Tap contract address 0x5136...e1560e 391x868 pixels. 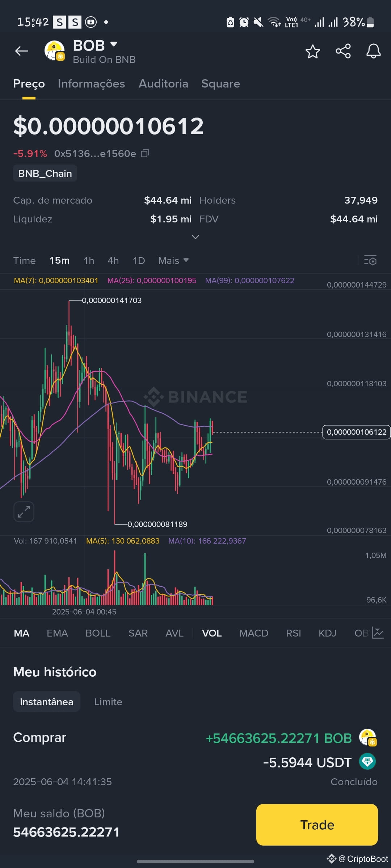pyautogui.click(x=95, y=153)
